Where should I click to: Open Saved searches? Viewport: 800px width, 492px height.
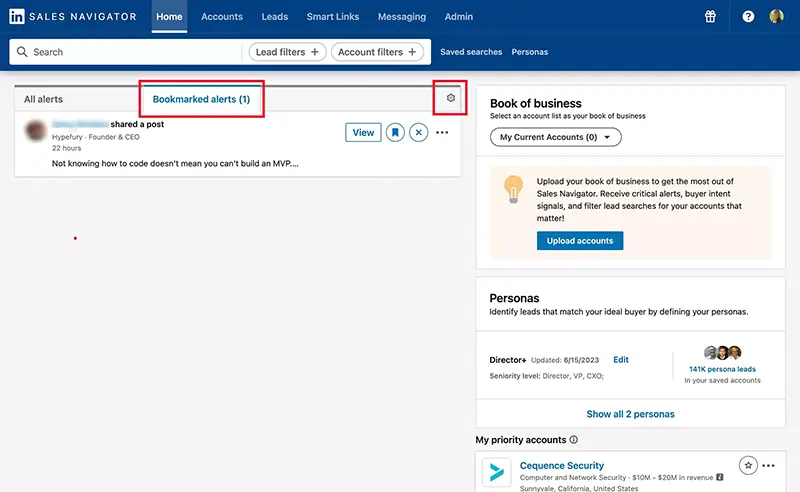coord(471,52)
